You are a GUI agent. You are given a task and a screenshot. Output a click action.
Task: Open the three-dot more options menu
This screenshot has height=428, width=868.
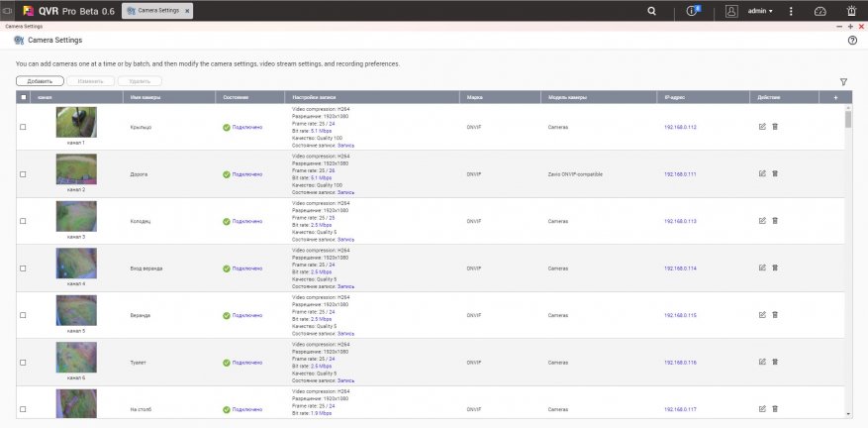coord(791,11)
